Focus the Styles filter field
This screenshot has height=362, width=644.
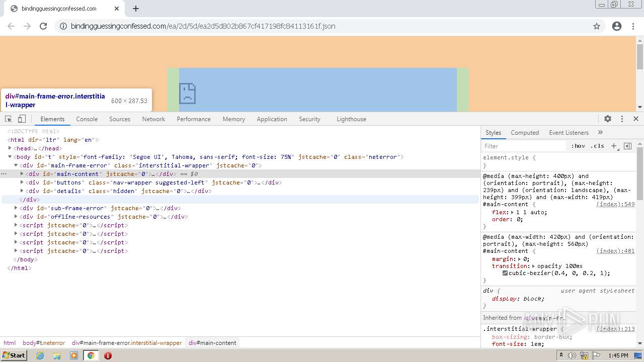click(x=525, y=146)
